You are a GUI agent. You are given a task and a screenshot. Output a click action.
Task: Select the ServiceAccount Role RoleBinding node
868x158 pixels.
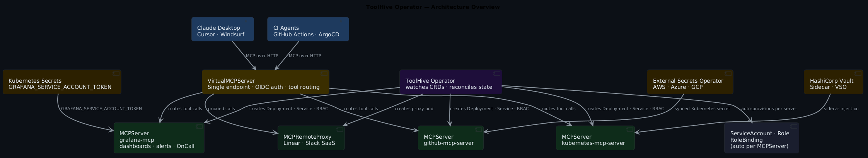[x=762, y=138]
